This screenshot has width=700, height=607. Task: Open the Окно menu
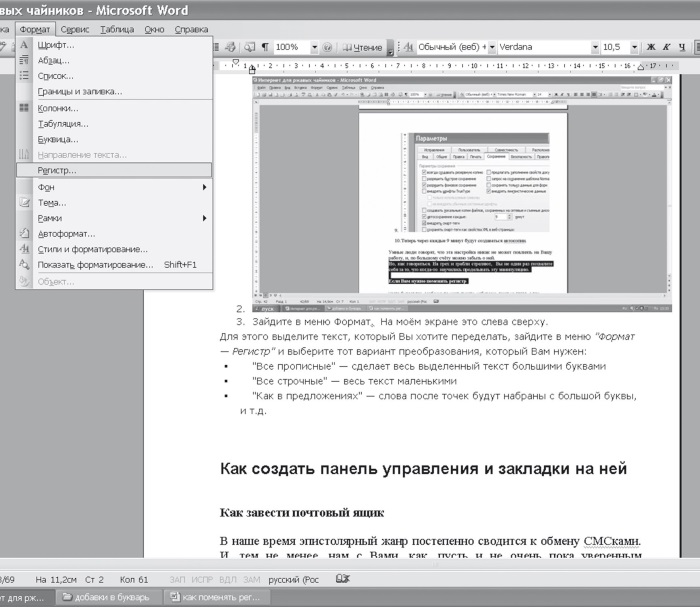point(154,29)
